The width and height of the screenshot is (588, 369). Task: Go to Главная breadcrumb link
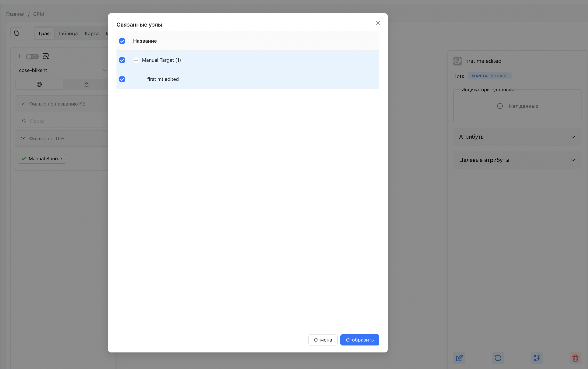point(15,14)
